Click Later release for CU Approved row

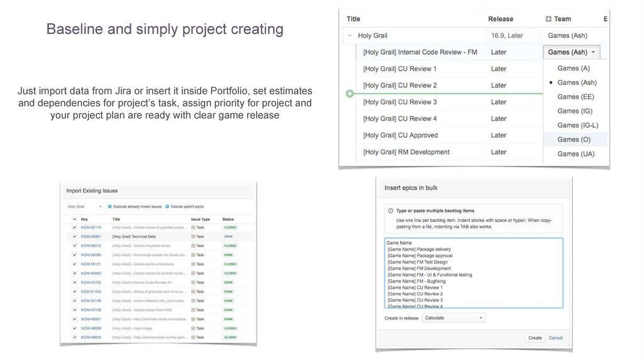499,135
